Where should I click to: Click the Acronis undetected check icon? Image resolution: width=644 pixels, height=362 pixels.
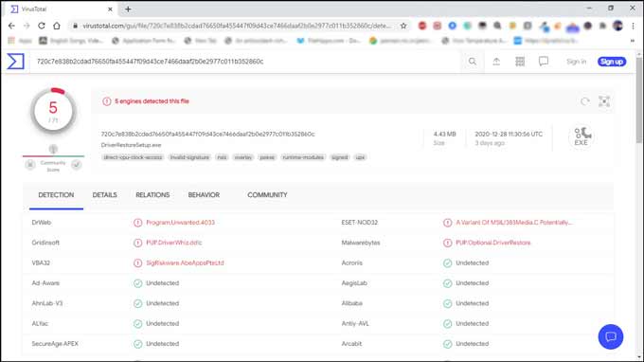pos(448,263)
